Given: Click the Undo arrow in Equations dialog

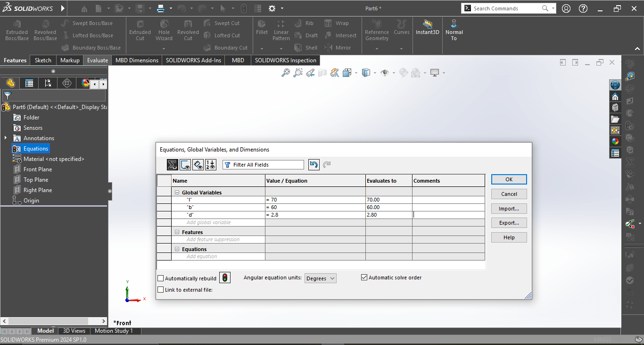Looking at the screenshot, I should (314, 165).
